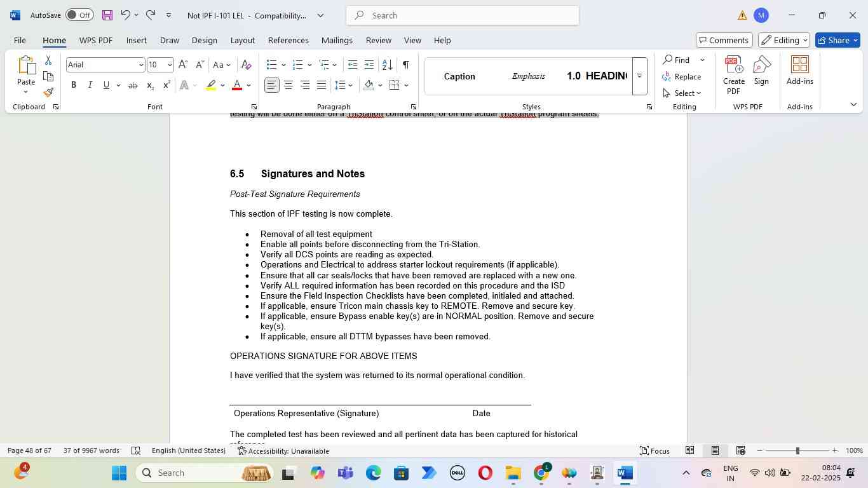Click the Create PDF button

click(733, 75)
